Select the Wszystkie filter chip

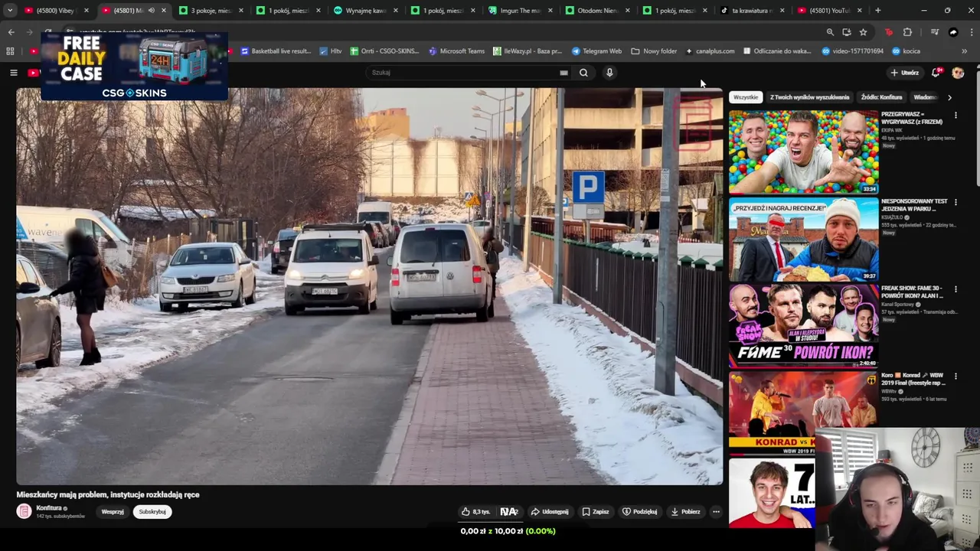(745, 97)
